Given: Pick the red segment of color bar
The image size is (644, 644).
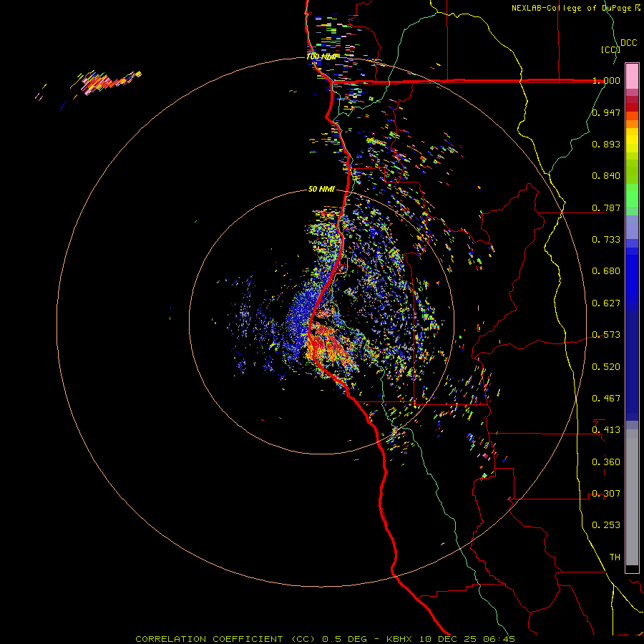Looking at the screenshot, I should (632, 107).
